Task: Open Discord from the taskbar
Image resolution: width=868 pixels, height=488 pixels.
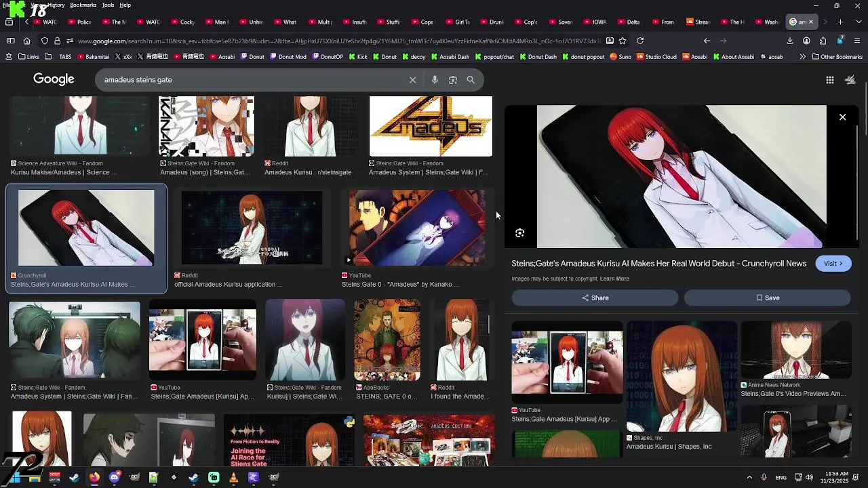Action: pos(114,477)
